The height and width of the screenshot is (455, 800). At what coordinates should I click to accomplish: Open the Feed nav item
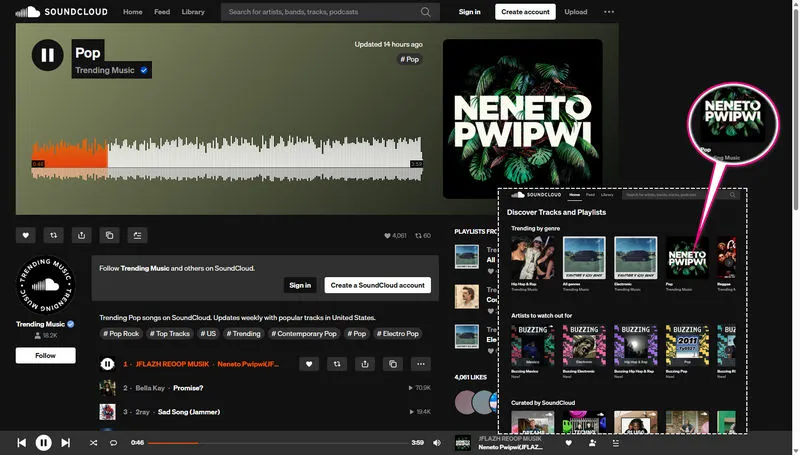(162, 12)
